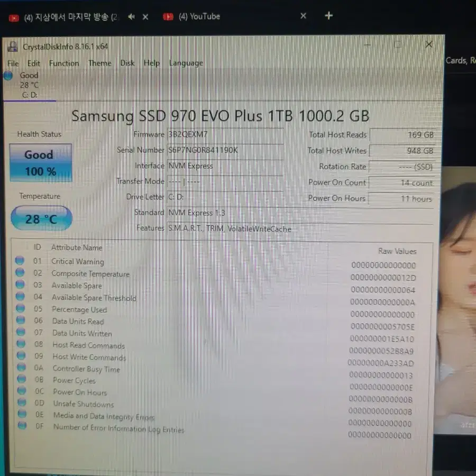
Task: Click the status orb for 0C Power On Hours
Action: [x=22, y=390]
